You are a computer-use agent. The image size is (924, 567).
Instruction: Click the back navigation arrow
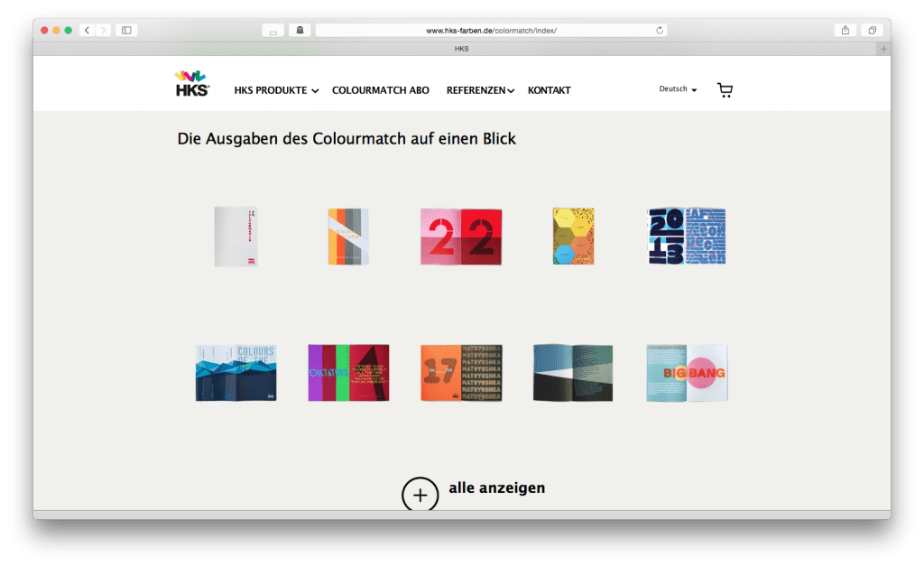click(86, 29)
